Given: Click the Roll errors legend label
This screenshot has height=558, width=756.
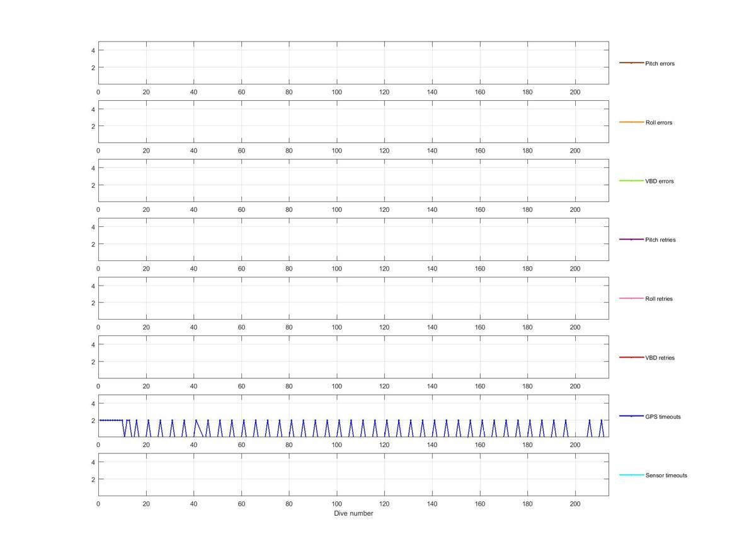Looking at the screenshot, I should pyautogui.click(x=658, y=122).
